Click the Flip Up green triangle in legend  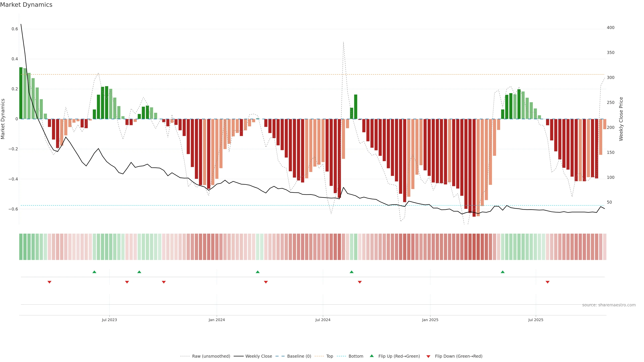tap(372, 356)
